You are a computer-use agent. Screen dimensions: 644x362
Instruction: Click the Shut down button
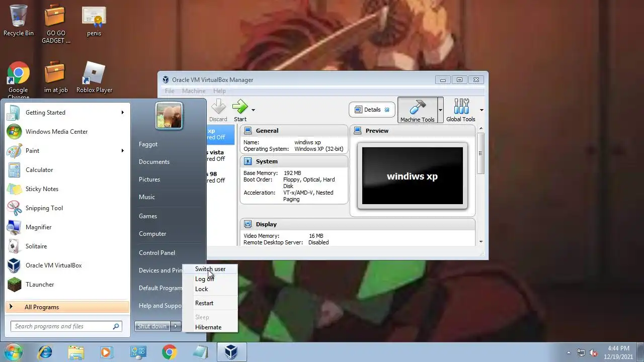coord(152,326)
